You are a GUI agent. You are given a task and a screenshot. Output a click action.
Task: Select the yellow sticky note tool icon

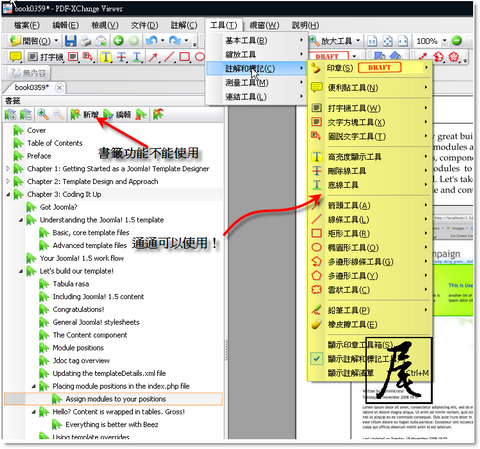pos(15,57)
